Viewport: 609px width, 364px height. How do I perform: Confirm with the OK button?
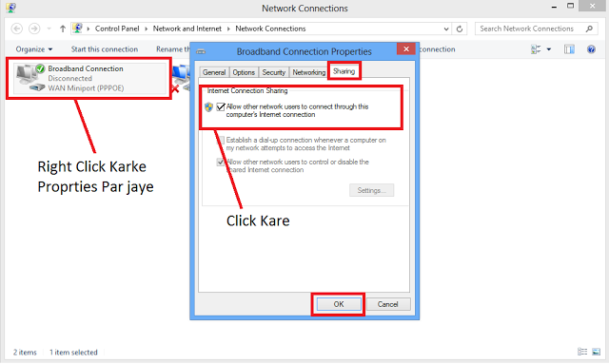pos(339,304)
